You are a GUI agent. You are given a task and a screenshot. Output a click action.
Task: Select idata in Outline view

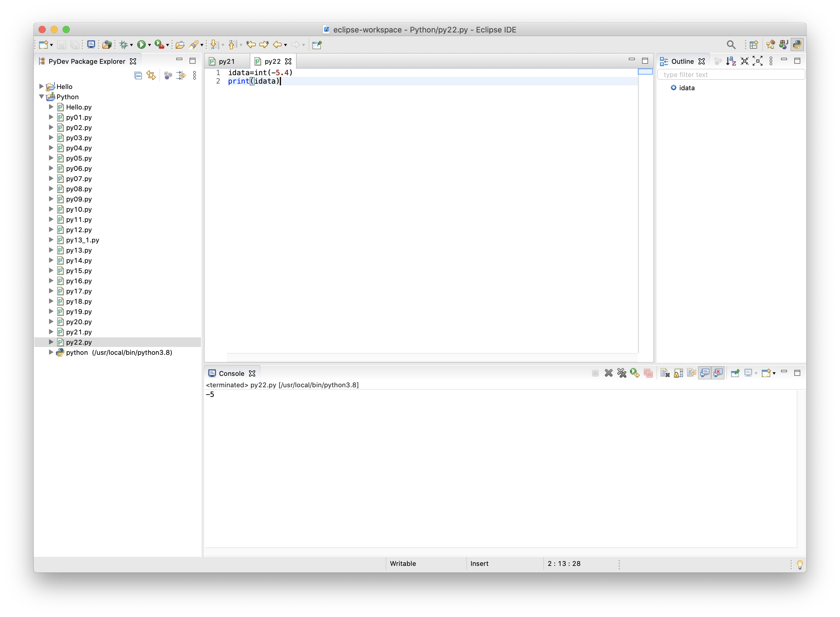tap(687, 88)
